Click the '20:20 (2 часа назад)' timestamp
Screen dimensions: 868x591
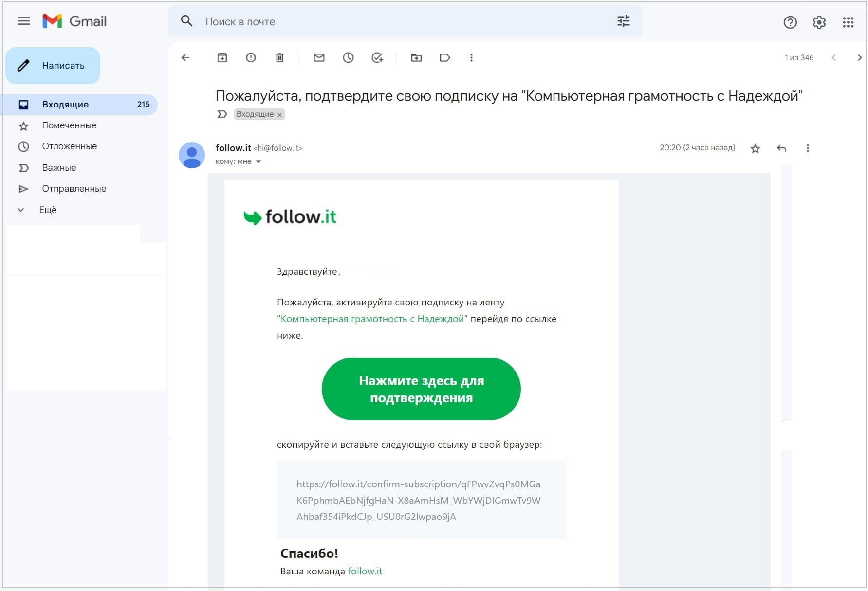click(x=697, y=147)
